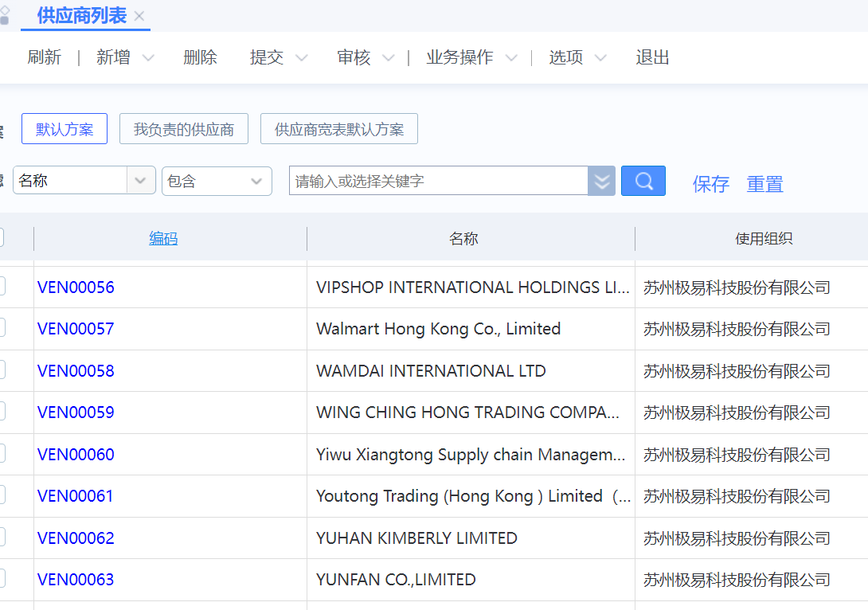
Task: Open supplier VEN00060
Action: click(x=76, y=455)
